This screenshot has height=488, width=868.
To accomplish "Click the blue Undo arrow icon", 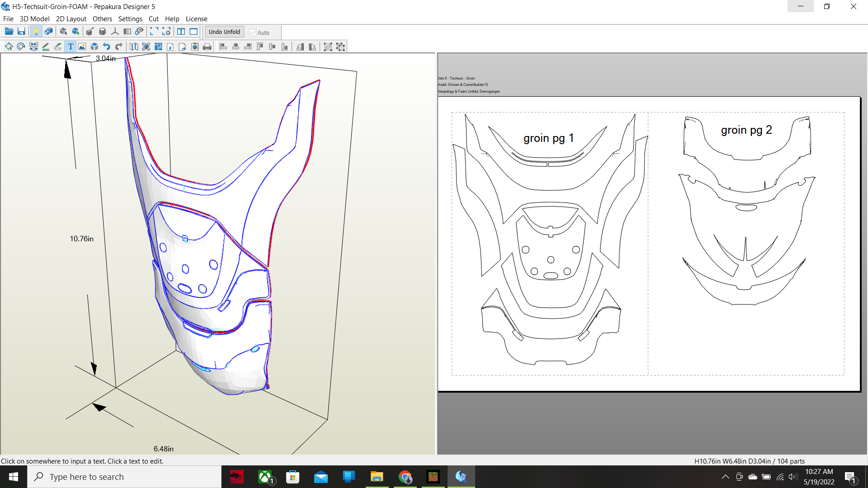I will coord(107,47).
